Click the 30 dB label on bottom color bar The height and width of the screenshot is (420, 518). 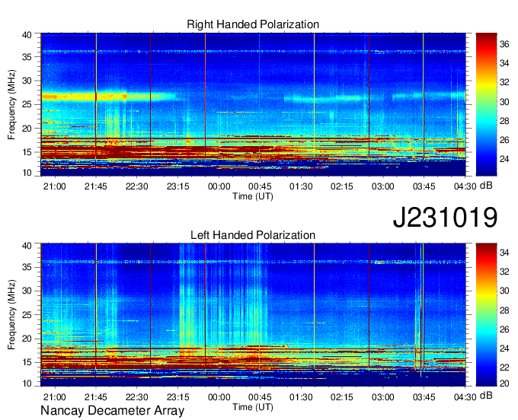(504, 291)
